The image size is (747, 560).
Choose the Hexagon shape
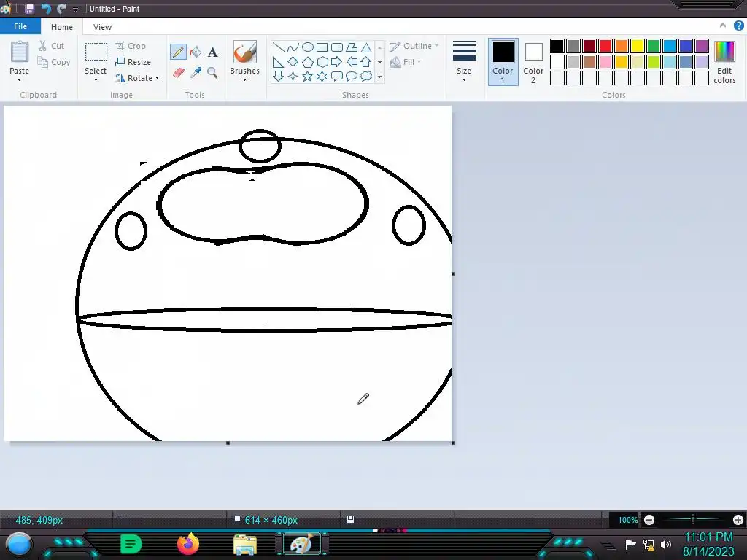click(x=322, y=62)
